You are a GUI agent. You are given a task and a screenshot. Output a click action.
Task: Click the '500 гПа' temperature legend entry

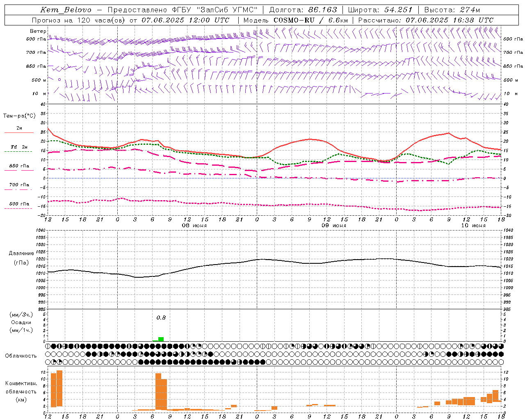click(19, 204)
